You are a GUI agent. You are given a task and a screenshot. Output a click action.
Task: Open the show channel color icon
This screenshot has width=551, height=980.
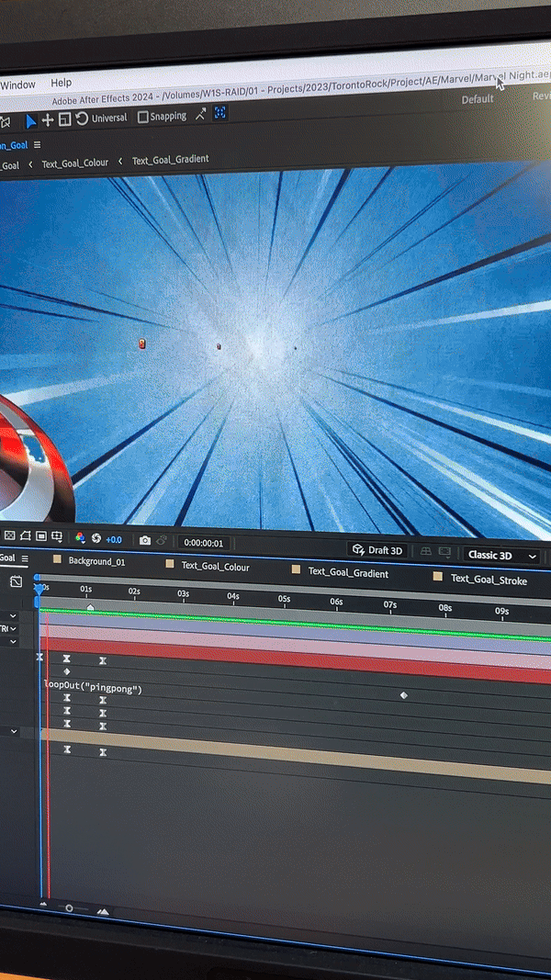click(79, 537)
